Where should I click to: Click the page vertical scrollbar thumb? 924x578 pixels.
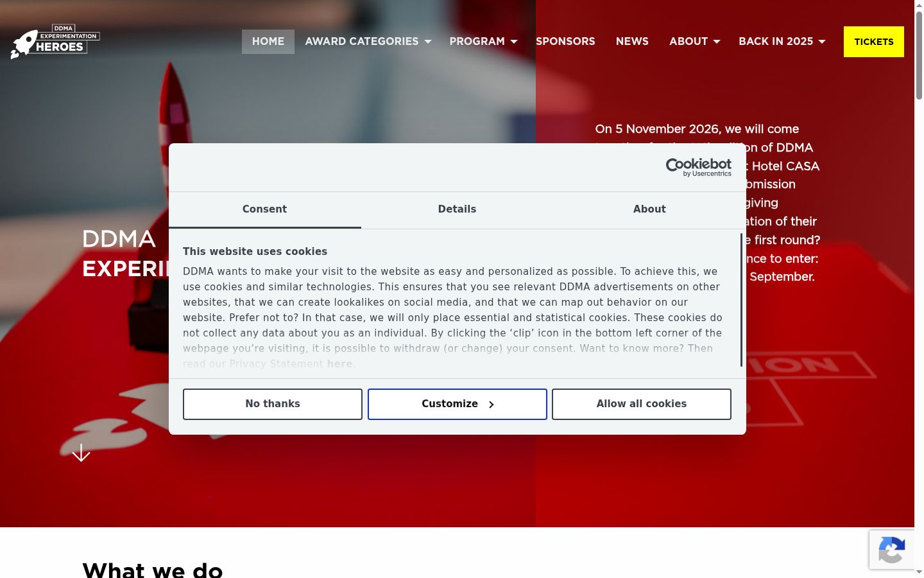[919, 56]
